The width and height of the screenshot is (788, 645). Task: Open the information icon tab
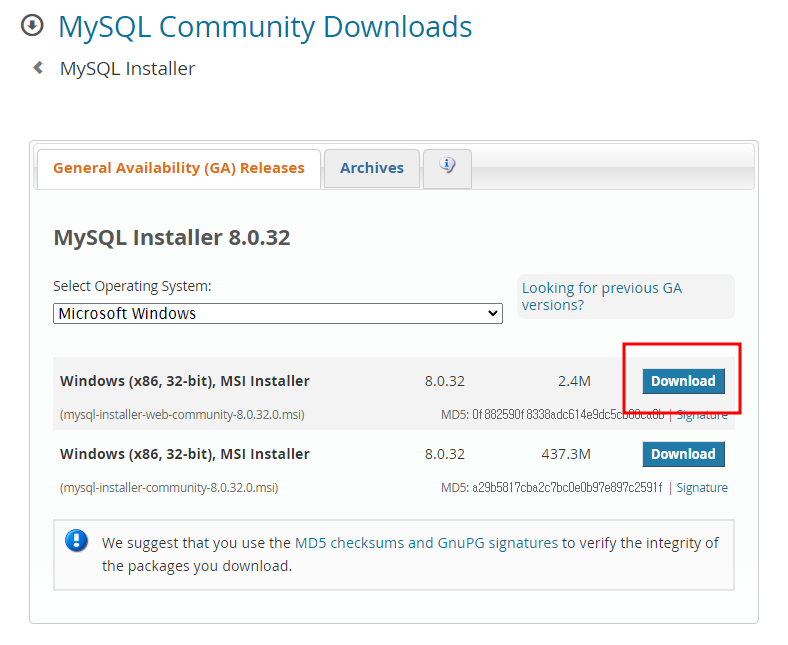[447, 168]
